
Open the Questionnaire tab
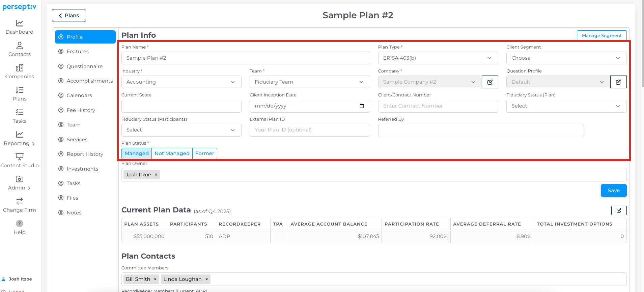pos(85,66)
